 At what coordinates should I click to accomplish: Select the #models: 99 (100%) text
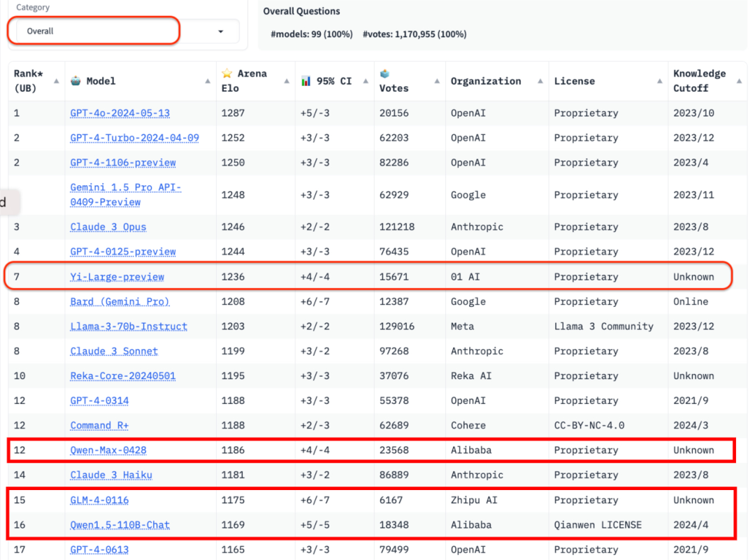pyautogui.click(x=312, y=34)
